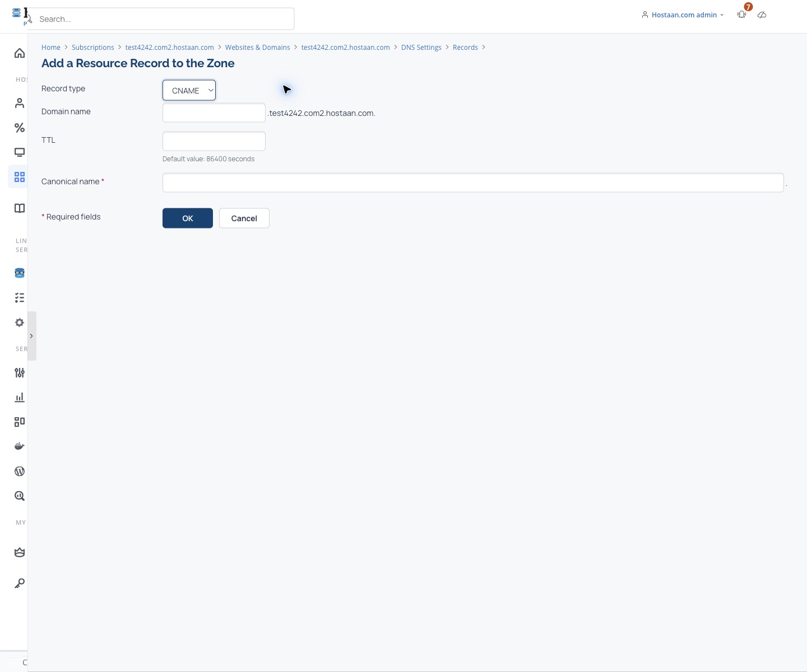This screenshot has height=672, width=807.
Task: Click the Home breadcrumb link
Action: [x=51, y=48]
